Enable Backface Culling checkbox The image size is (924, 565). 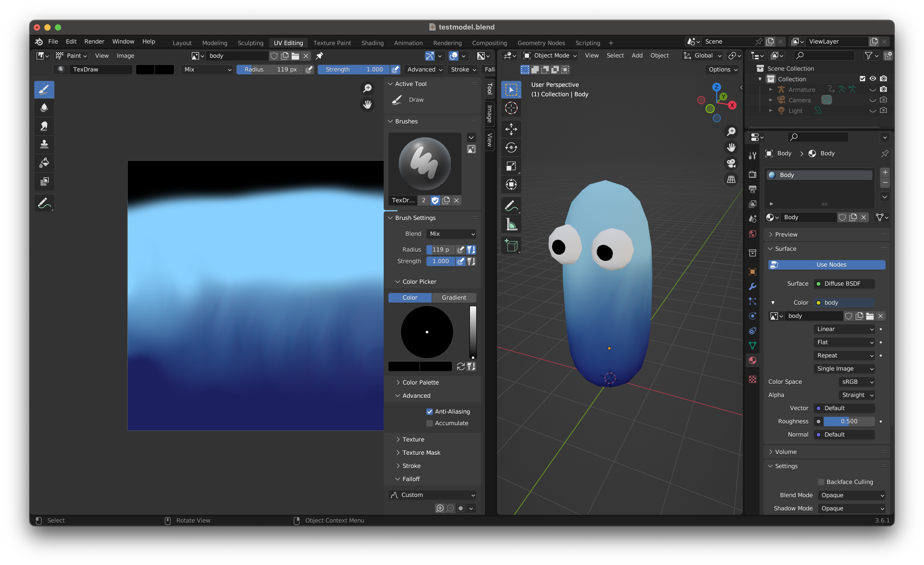[821, 482]
